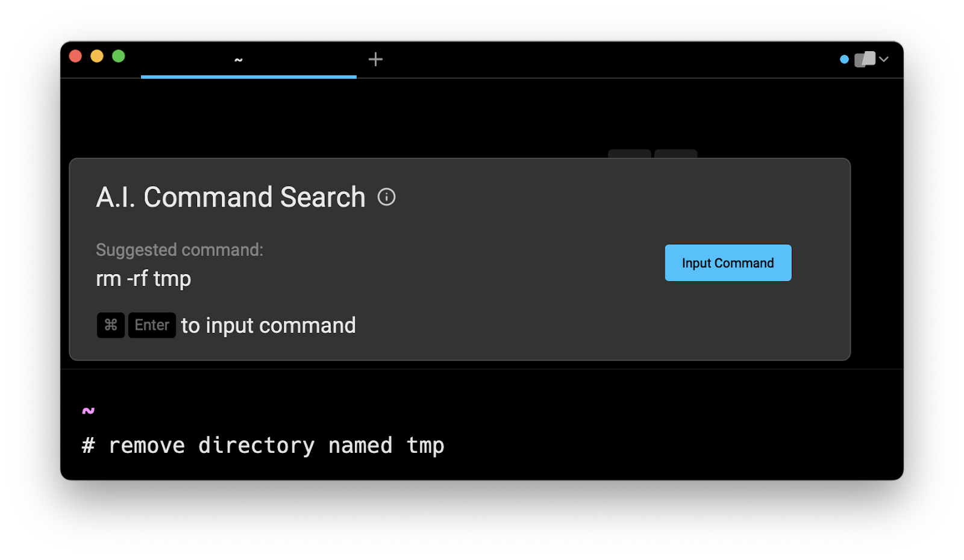Click the blue notification dot in the titlebar
The height and width of the screenshot is (560, 964).
coord(843,59)
